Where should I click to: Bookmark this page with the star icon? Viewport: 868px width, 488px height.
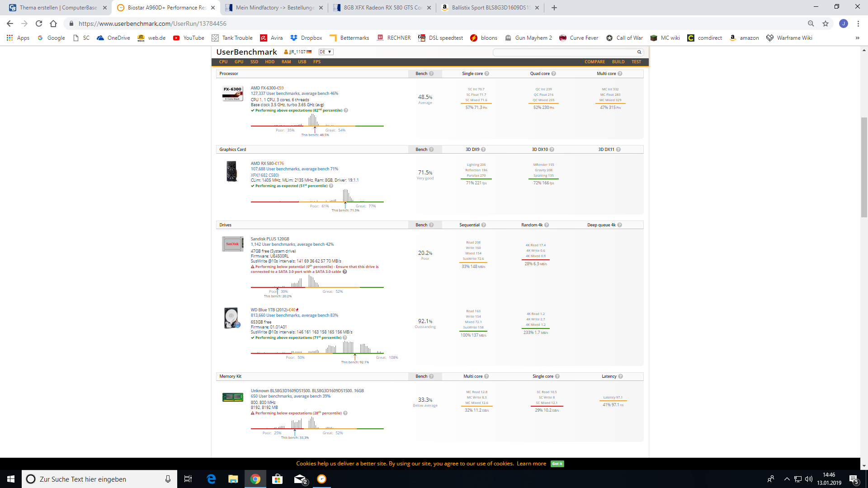826,23
